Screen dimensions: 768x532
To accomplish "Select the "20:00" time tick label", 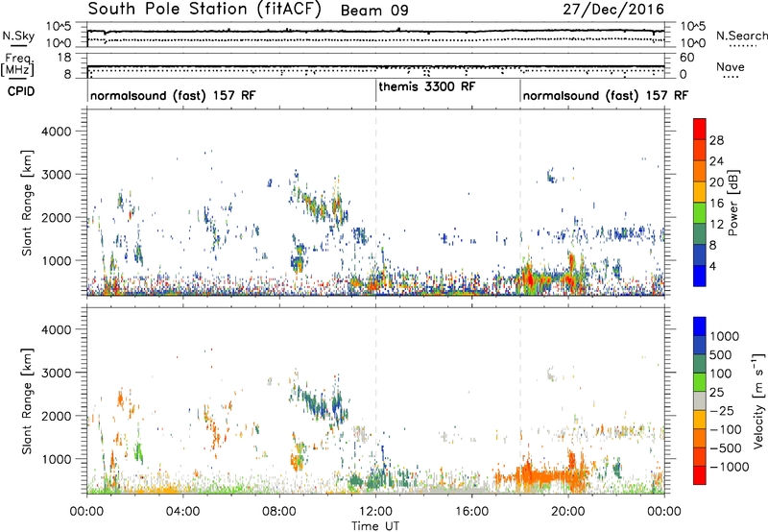I will [568, 512].
